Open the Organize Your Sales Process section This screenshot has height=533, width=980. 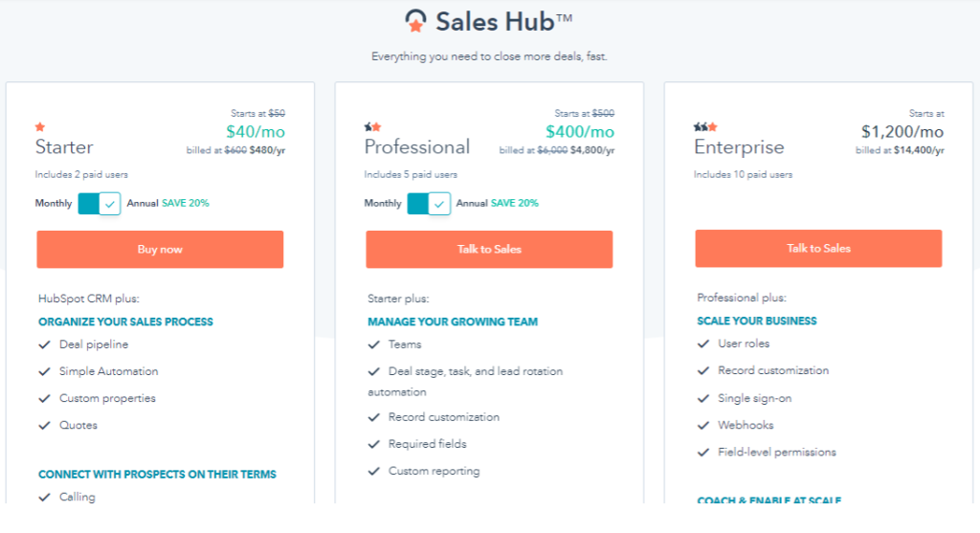click(x=125, y=322)
